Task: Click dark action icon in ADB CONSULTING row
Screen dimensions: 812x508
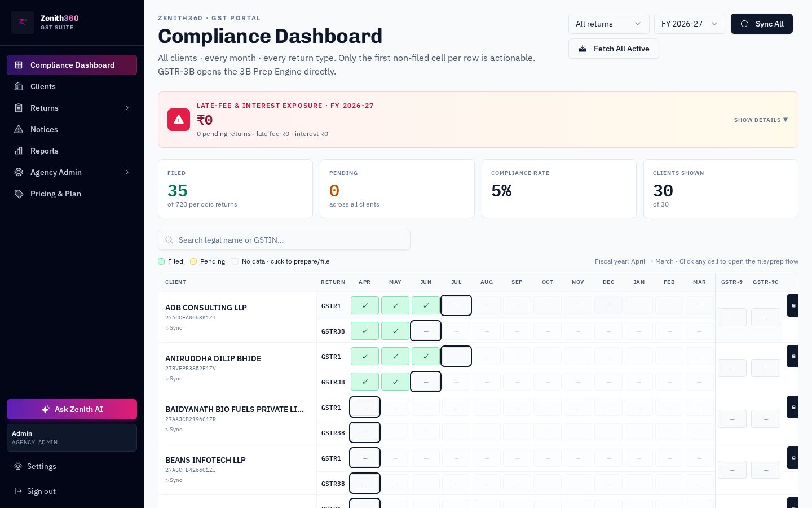Action: click(793, 305)
